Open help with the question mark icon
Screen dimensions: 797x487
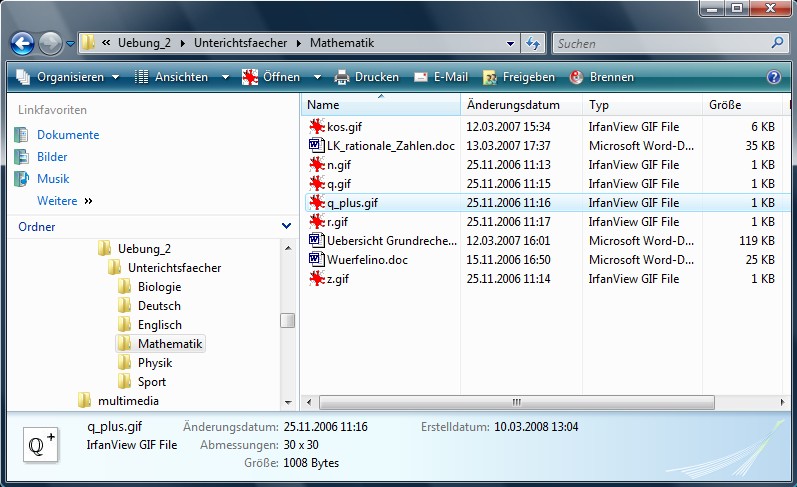tap(774, 77)
